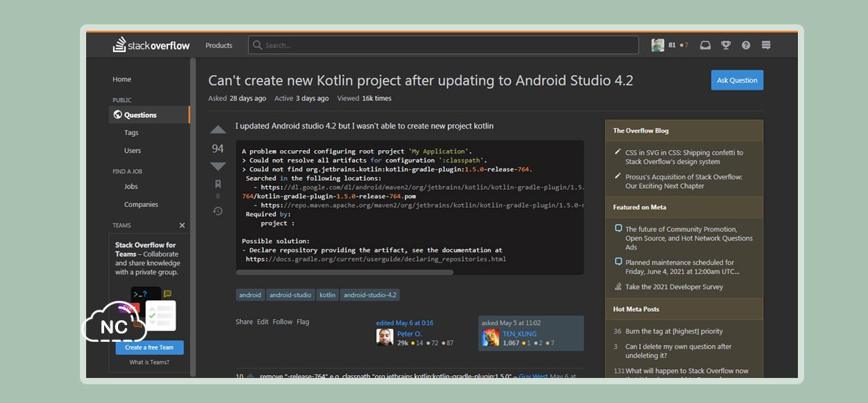The width and height of the screenshot is (868, 403).
Task: Click the reputation count 81 in top bar
Action: coord(671,45)
